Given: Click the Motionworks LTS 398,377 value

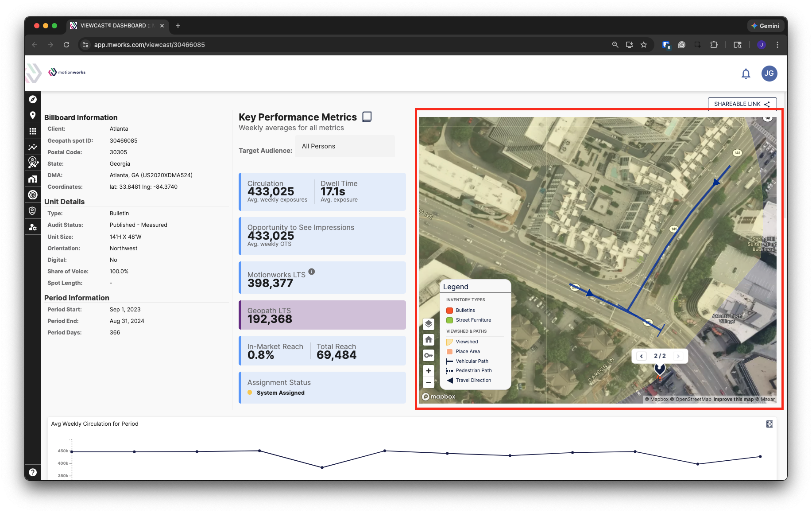Looking at the screenshot, I should point(270,283).
